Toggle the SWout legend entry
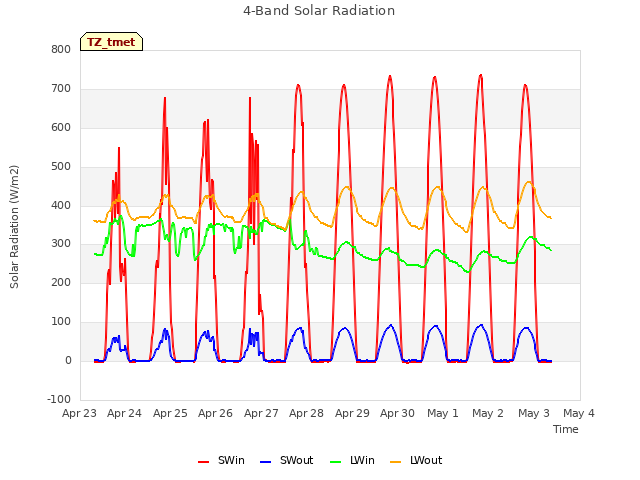This screenshot has height=480, width=640. pos(287,460)
